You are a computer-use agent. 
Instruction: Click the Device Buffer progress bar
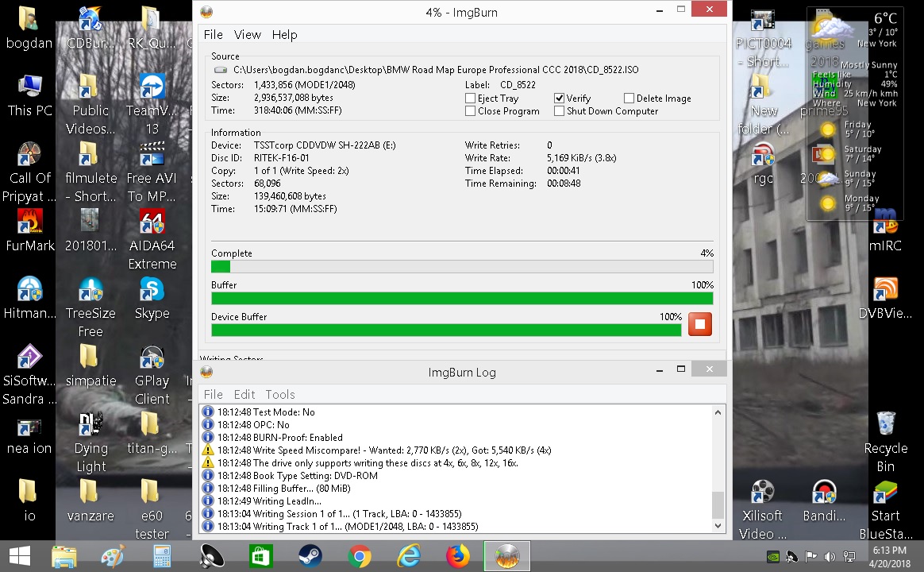(446, 330)
